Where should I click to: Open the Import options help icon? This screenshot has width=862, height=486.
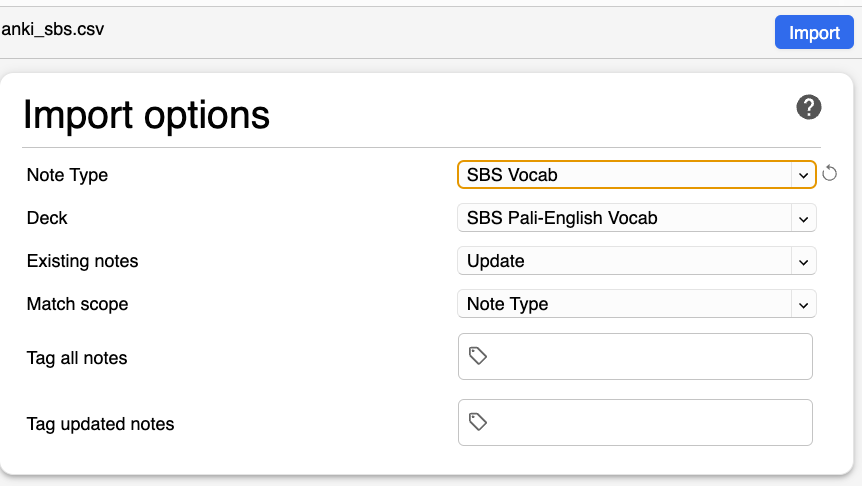(809, 107)
